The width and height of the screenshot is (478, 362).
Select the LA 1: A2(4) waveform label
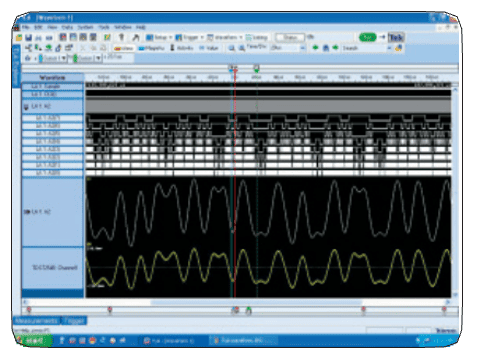(x=53, y=142)
